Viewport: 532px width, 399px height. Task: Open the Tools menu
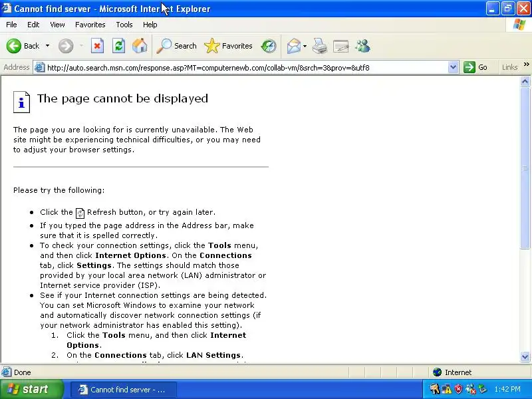(124, 25)
